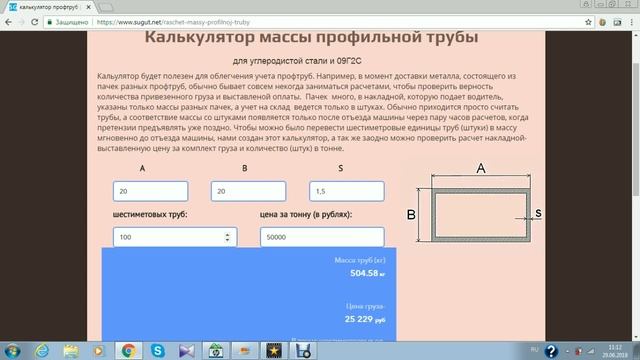Increase pipe count with stepper up arrow
Viewport: 640px width, 360px height.
click(227, 234)
